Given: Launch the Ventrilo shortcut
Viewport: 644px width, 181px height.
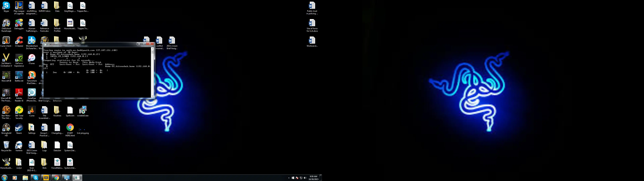Looking at the screenshot, I should (19, 146).
